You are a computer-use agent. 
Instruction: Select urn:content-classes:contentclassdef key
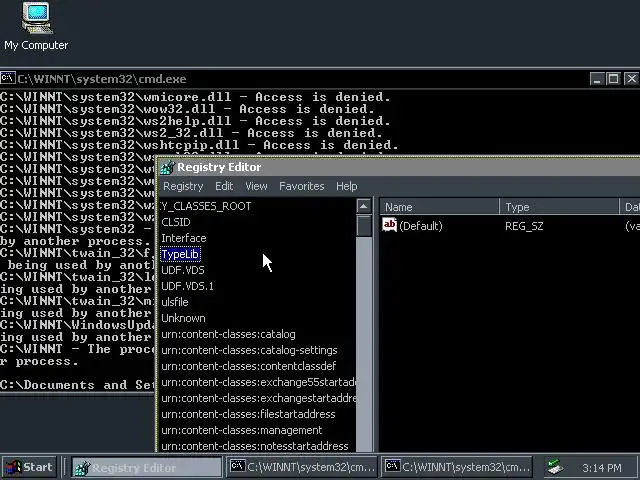pyautogui.click(x=249, y=366)
